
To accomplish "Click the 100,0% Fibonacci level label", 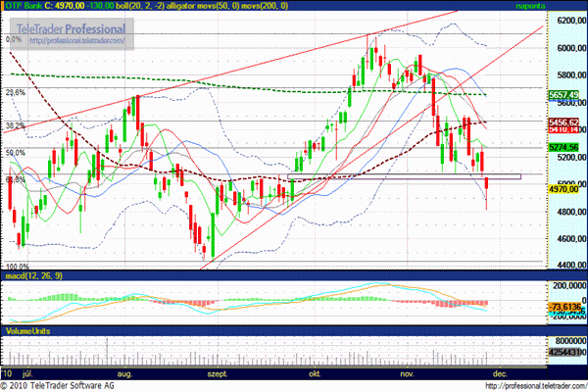I will pos(15,266).
